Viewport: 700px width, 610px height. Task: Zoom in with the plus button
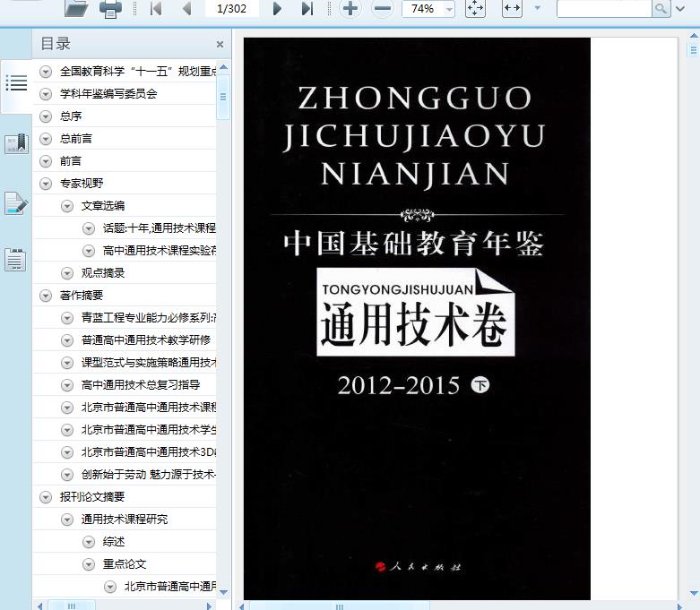coord(350,8)
